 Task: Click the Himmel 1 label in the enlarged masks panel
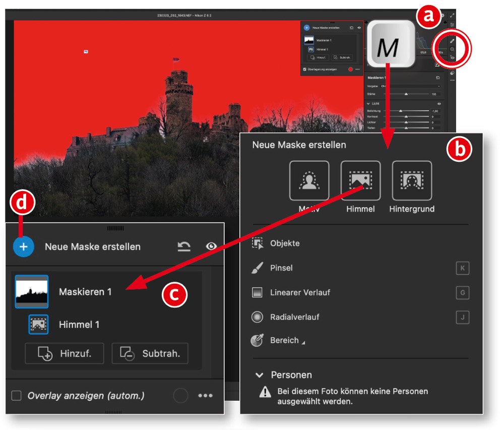pos(79,324)
